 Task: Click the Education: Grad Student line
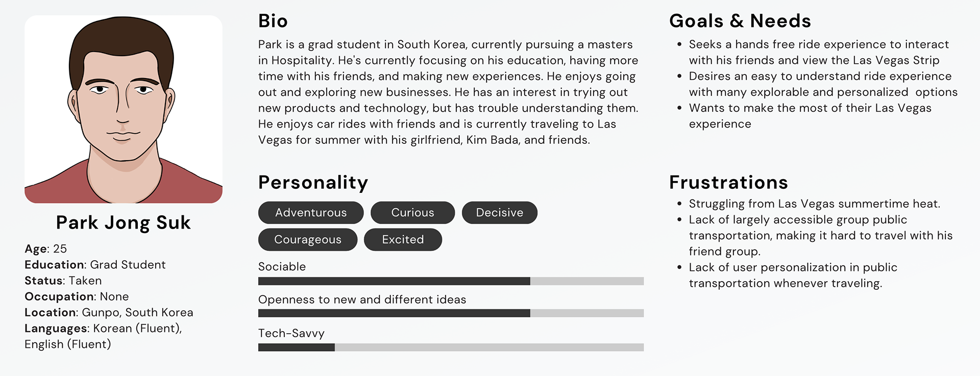coord(95,265)
